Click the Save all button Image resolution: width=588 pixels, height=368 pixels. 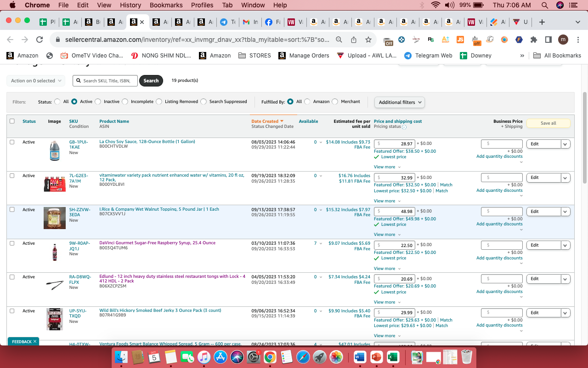pos(548,123)
